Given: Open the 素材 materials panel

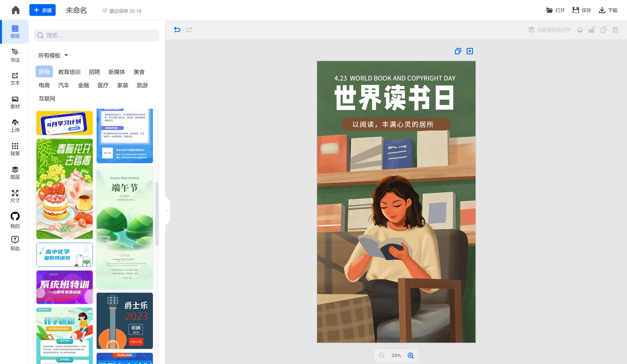Looking at the screenshot, I should pos(15,102).
